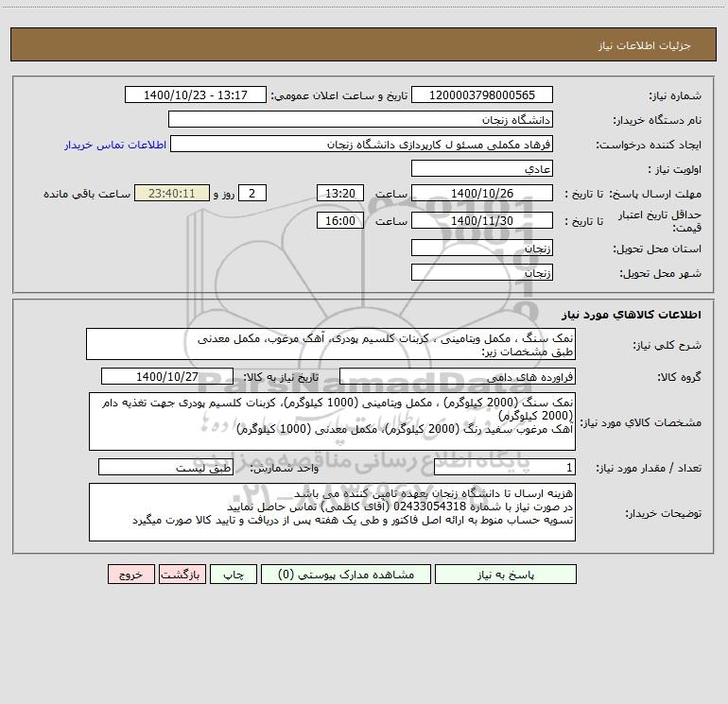This screenshot has height=704, width=728.
Task: Click remaining days field showing 2
Action: pos(252,193)
